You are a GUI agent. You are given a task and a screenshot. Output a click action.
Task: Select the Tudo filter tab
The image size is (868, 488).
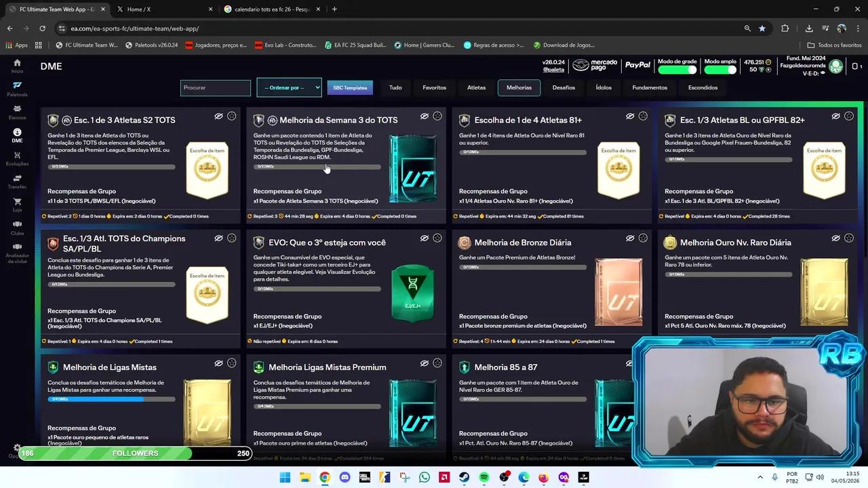(x=395, y=87)
